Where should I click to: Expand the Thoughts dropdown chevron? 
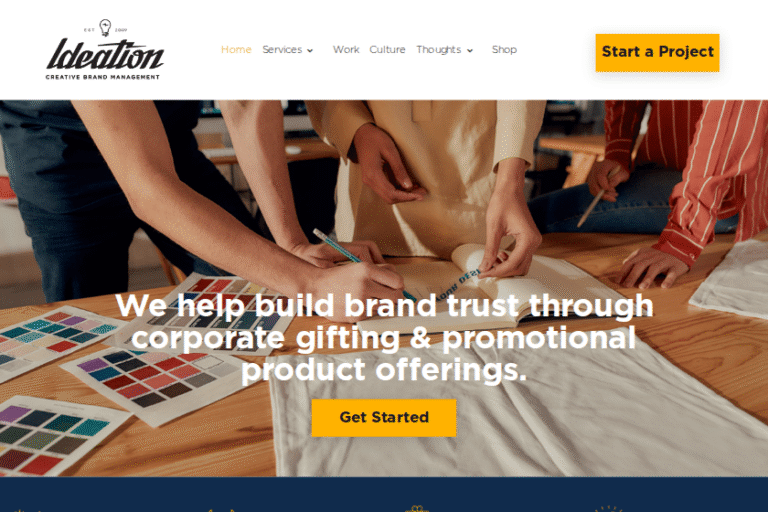click(470, 50)
